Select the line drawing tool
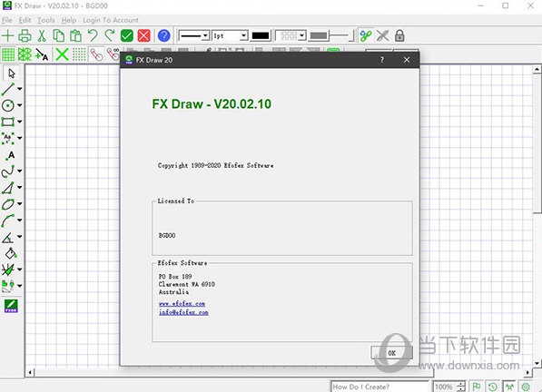The image size is (542, 392). pos(8,89)
